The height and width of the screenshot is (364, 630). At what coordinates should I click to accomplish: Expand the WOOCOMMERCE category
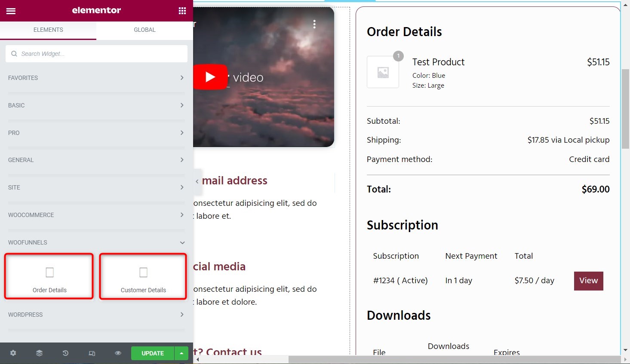point(95,215)
